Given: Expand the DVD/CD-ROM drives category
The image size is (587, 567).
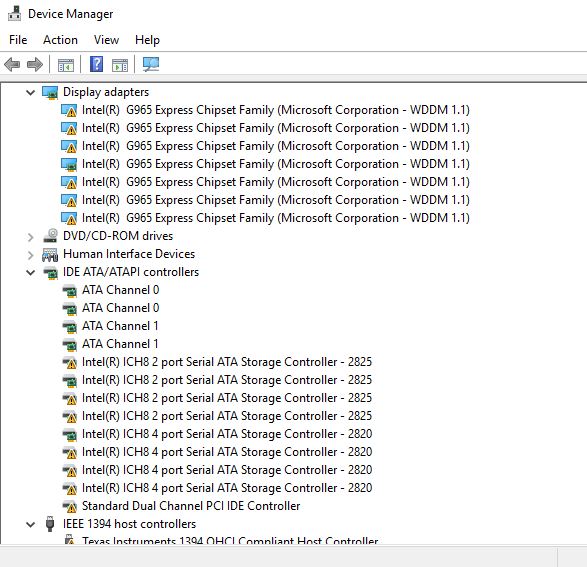Looking at the screenshot, I should pyautogui.click(x=31, y=237).
